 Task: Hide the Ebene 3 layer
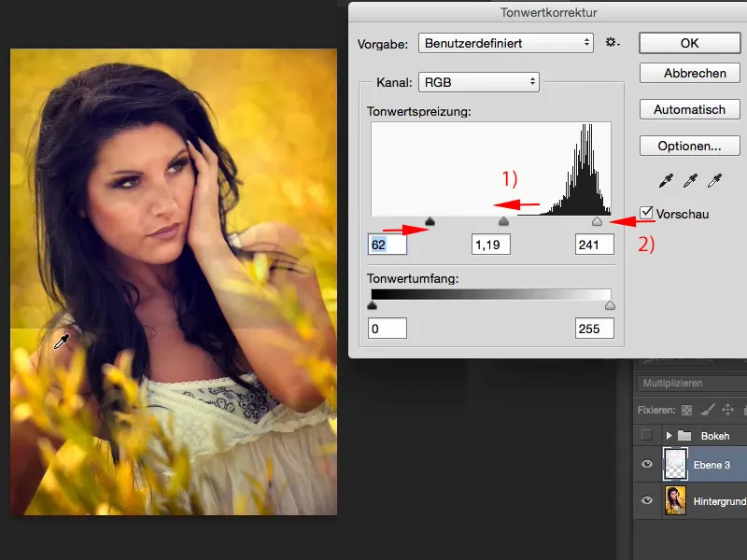(647, 464)
